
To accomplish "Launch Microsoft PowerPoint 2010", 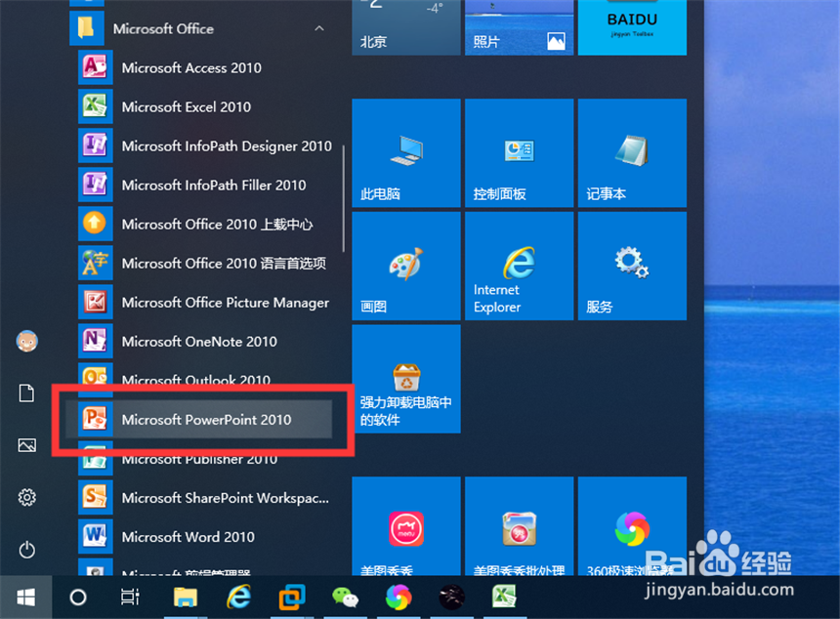I will [200, 419].
